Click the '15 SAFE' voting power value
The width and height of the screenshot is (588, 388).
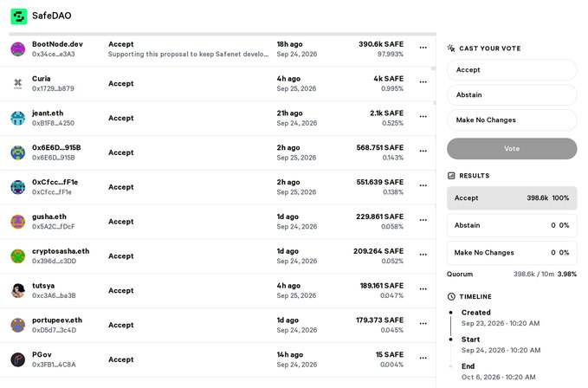tap(390, 354)
